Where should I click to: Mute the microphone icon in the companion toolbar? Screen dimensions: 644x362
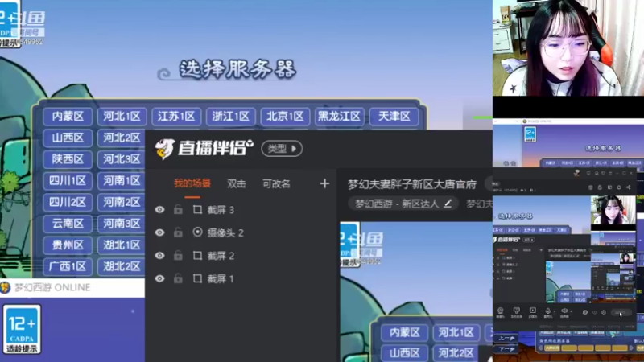pyautogui.click(x=547, y=312)
